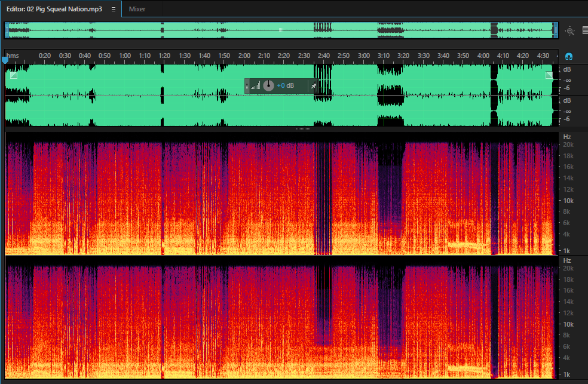The image size is (588, 384).
Task: Click the 2:00 mark on timeline ruler
Action: click(x=244, y=56)
